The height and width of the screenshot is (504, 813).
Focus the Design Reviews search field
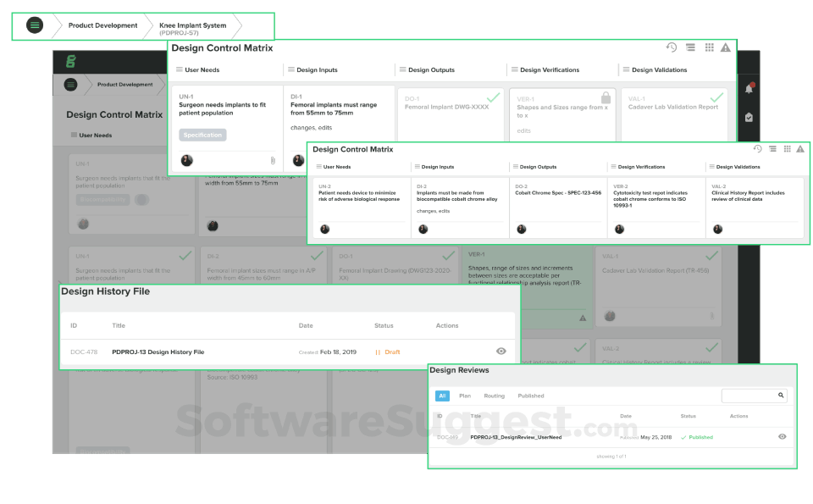[x=755, y=396]
